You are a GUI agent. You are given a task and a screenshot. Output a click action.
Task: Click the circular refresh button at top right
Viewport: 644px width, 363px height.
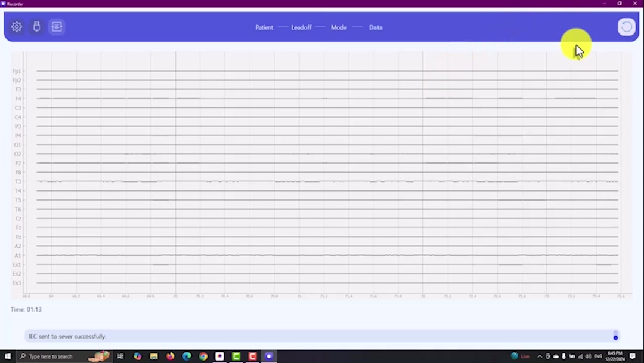626,27
